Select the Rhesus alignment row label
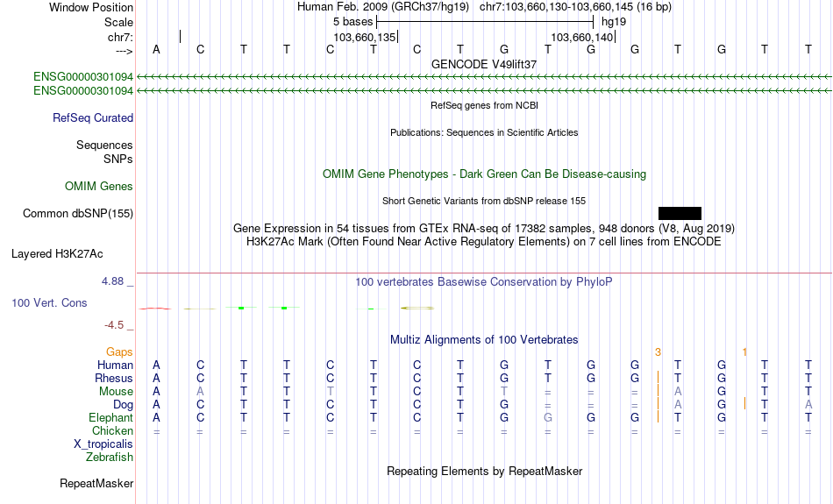 coord(114,378)
